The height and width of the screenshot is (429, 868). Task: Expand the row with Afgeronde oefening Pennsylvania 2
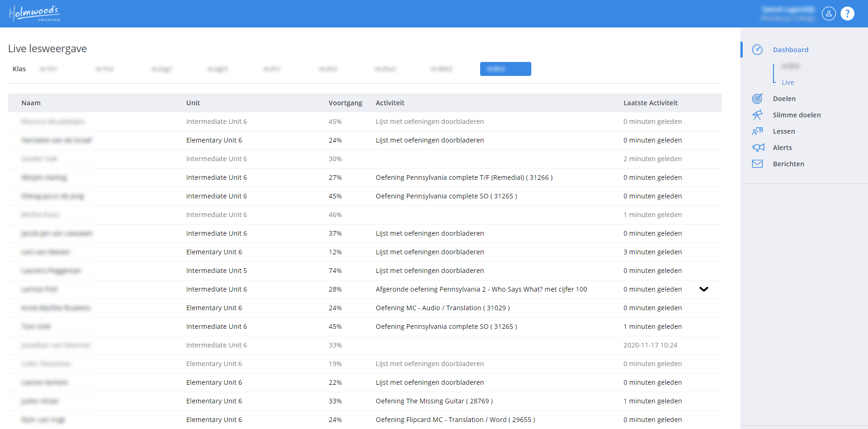coord(704,289)
